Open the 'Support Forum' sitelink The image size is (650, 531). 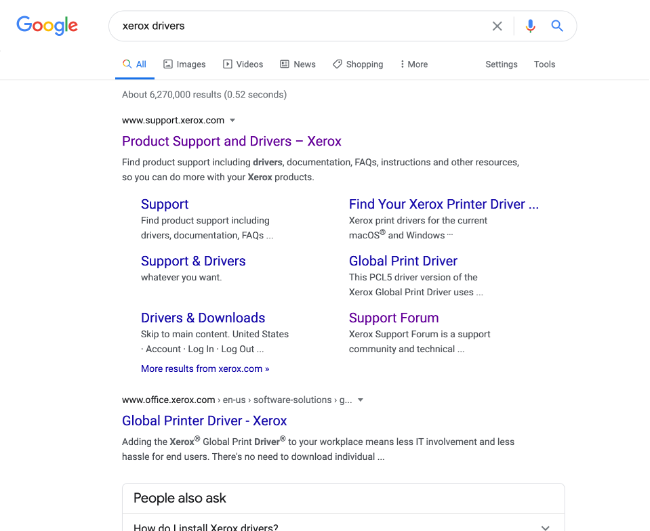(393, 318)
